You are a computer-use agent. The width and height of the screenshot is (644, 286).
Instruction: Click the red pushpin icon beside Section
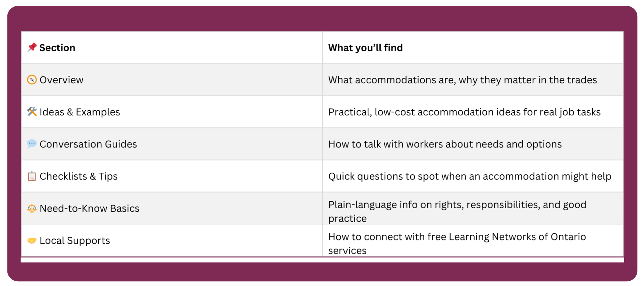[32, 47]
